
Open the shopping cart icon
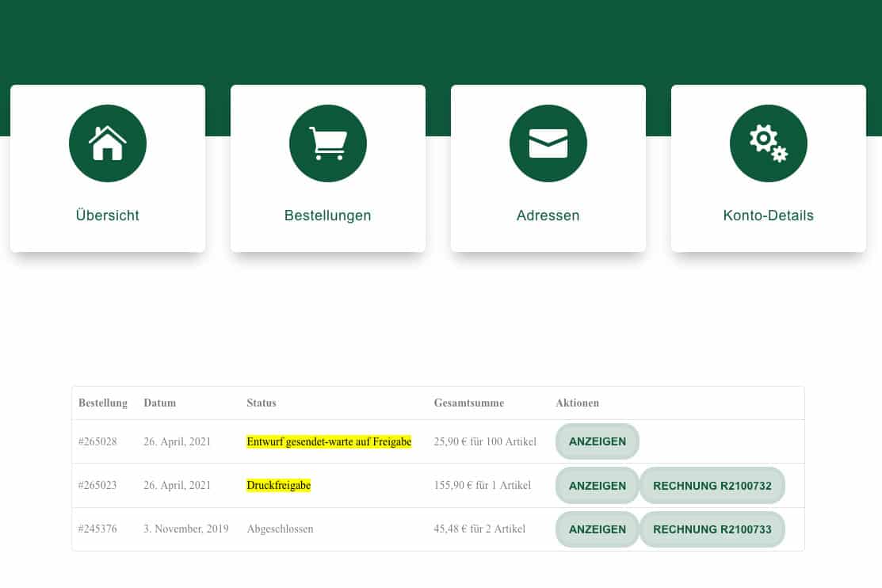click(x=327, y=143)
